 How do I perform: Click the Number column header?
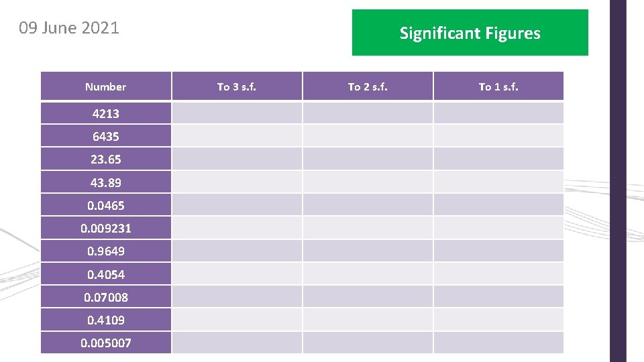coord(105,86)
